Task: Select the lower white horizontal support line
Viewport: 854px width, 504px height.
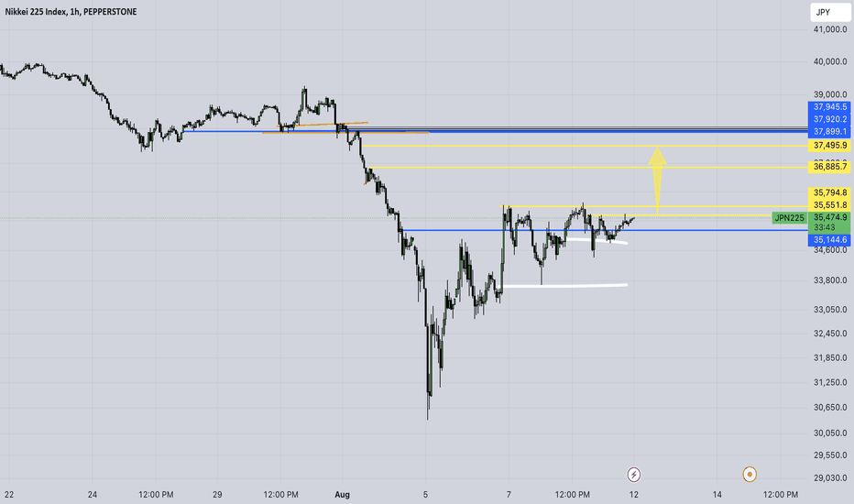Action: click(x=565, y=285)
